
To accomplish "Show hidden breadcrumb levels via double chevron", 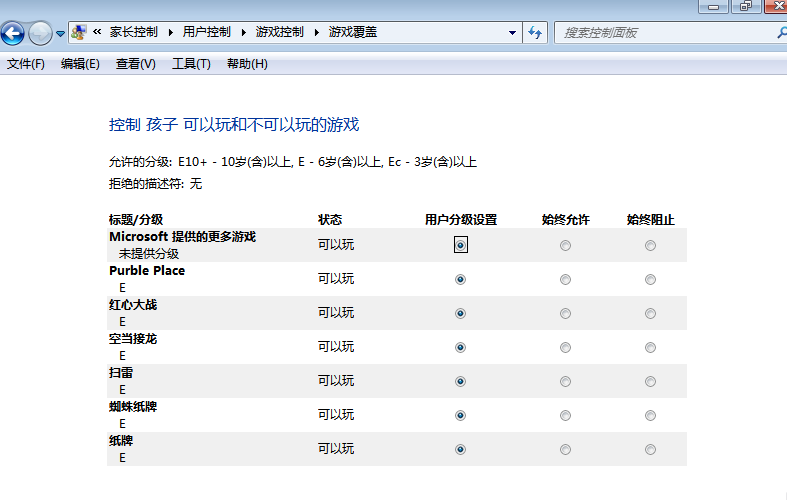I will pos(97,32).
